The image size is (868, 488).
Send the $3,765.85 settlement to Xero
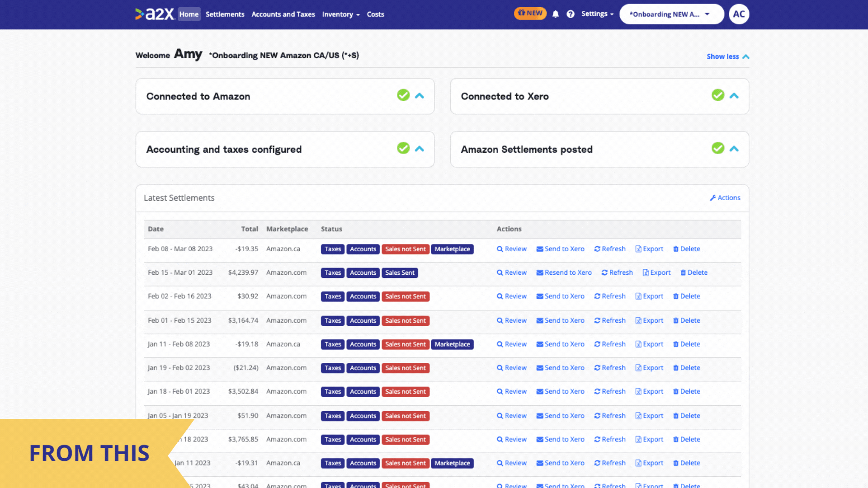click(560, 439)
